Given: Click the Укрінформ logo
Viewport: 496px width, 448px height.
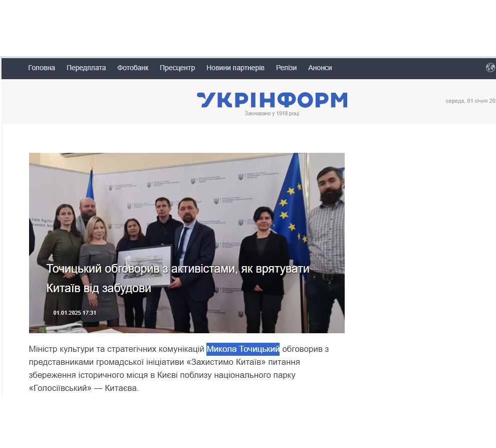Looking at the screenshot, I should tap(272, 100).
